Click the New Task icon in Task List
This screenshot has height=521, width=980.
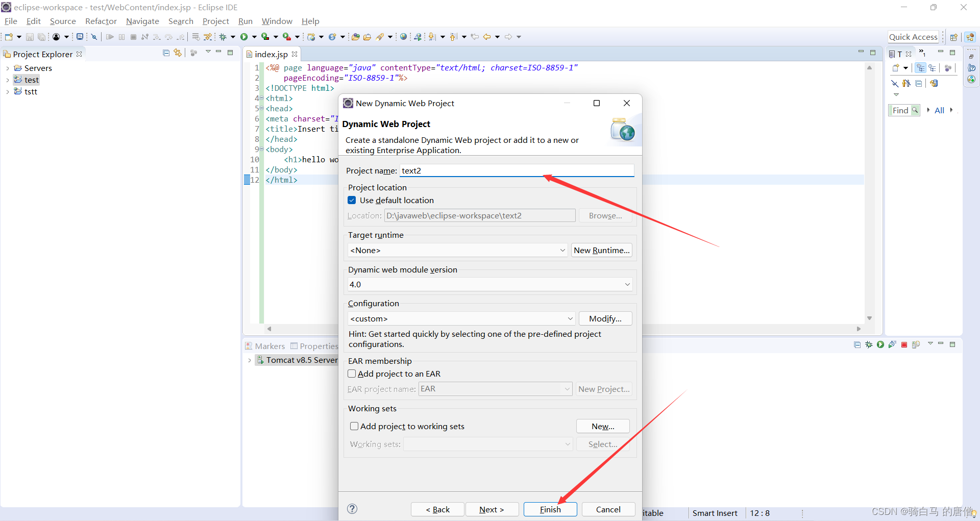pyautogui.click(x=896, y=68)
